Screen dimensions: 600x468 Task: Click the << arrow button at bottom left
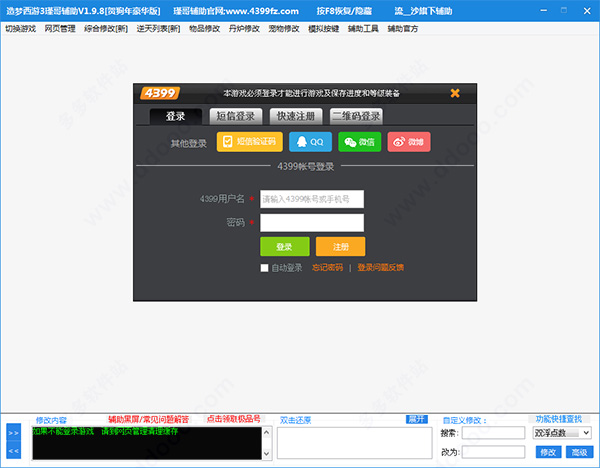point(14,450)
